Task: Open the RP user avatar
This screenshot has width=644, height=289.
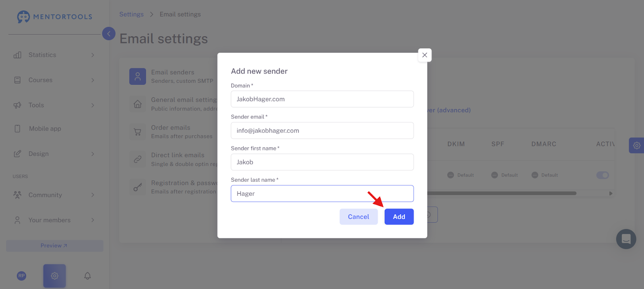Action: coord(22,276)
